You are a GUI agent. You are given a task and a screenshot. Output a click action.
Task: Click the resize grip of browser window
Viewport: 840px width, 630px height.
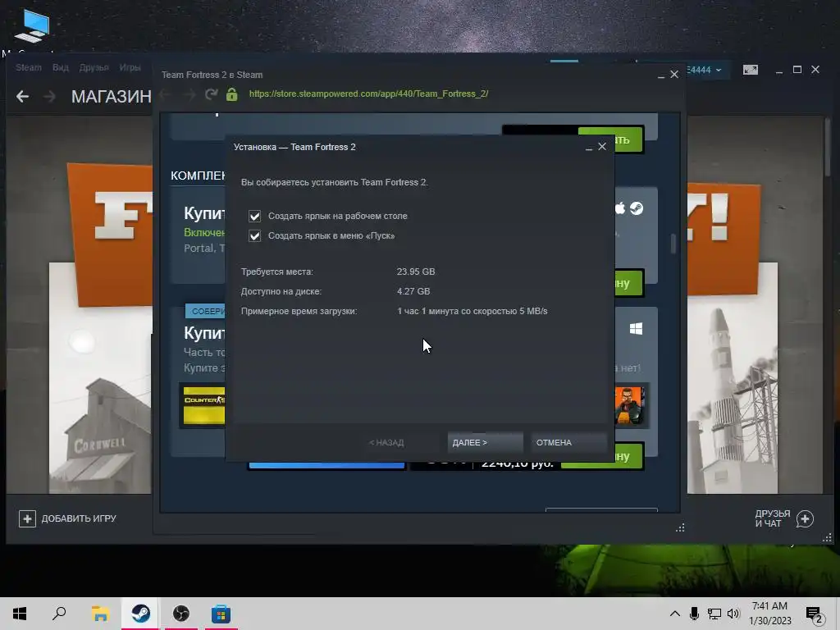[x=680, y=528]
